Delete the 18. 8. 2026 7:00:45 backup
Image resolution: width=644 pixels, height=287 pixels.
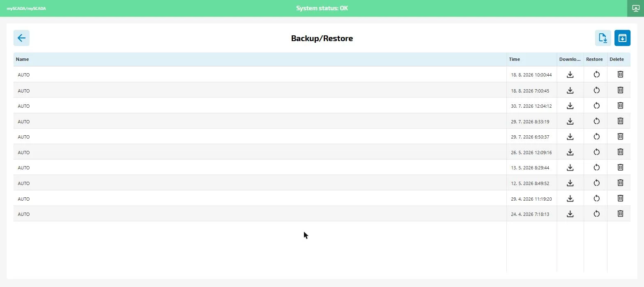coord(620,90)
